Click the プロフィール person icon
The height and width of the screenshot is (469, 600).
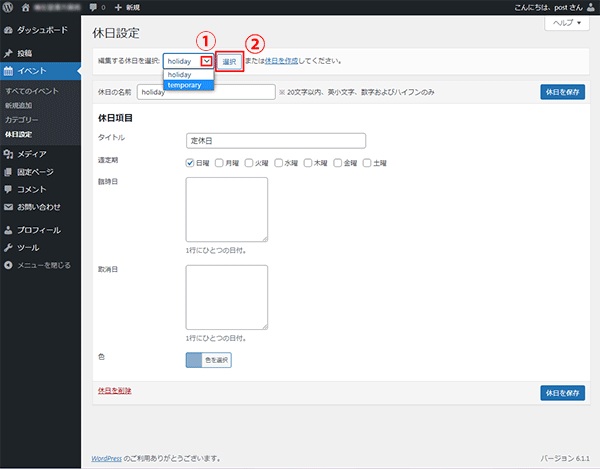(x=8, y=230)
